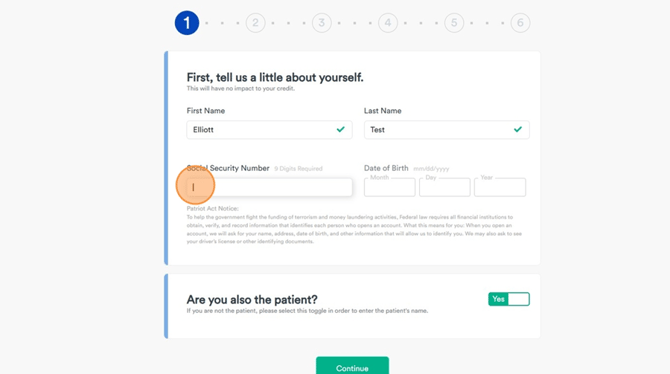Click the 'First, tell us a little about yourself' heading

click(275, 77)
